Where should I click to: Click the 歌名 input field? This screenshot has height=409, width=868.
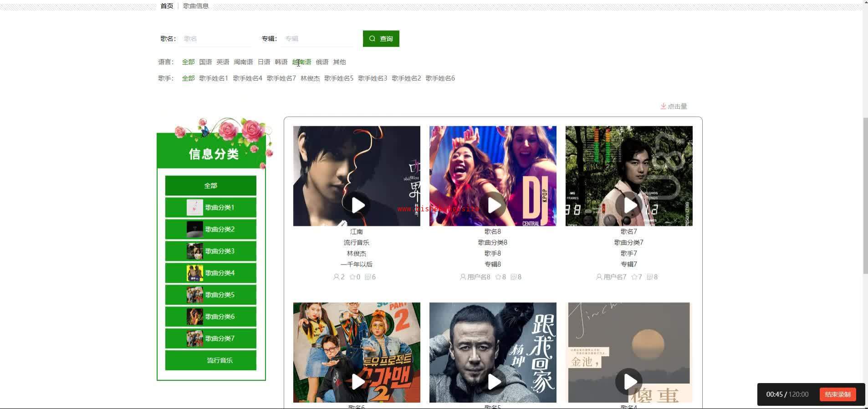(216, 39)
